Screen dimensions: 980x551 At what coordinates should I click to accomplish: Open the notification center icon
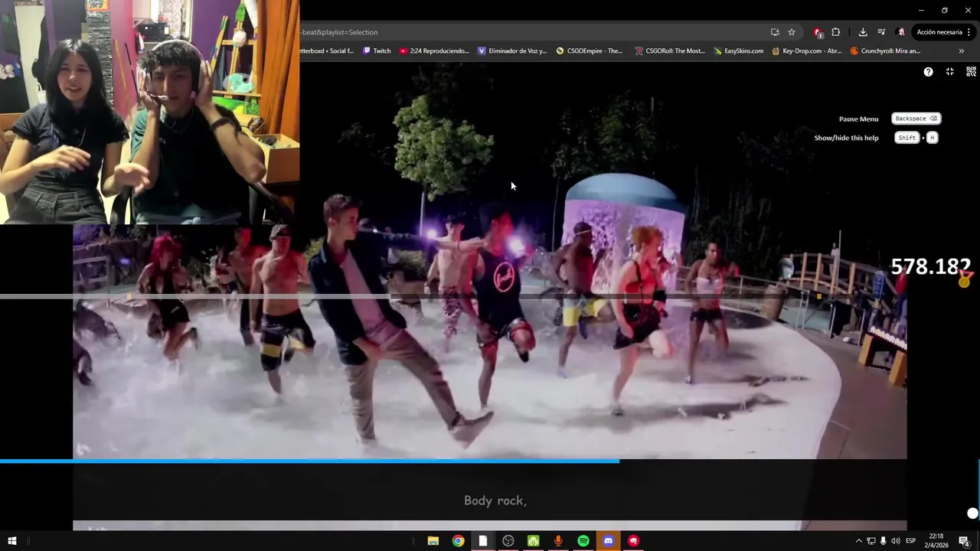point(964,541)
